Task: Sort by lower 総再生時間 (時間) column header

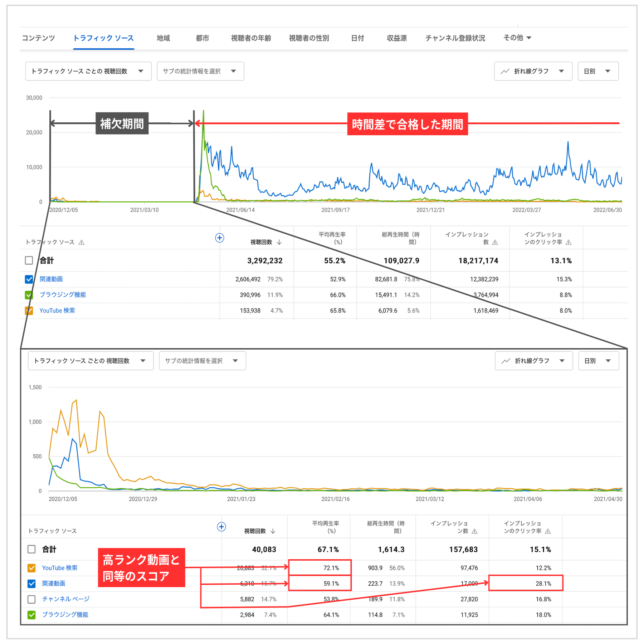Action: click(386, 527)
